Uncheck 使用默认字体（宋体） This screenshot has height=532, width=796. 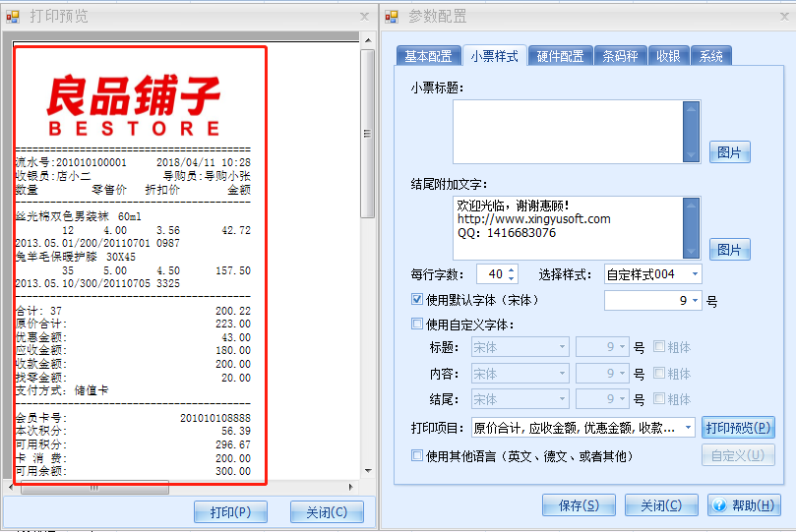tap(417, 299)
